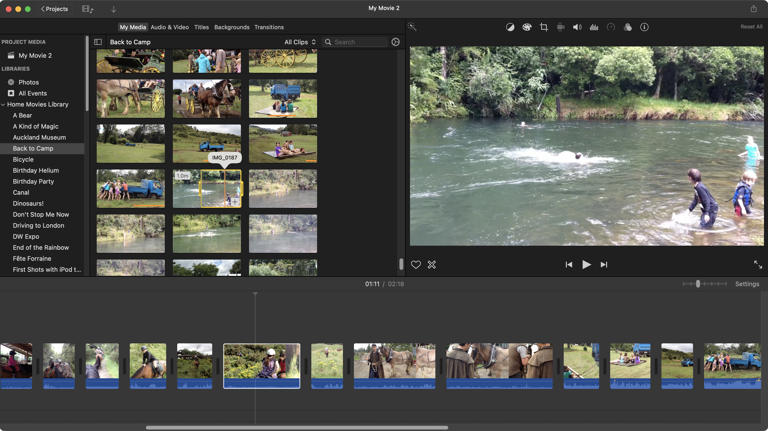The height and width of the screenshot is (431, 768).
Task: Open the media import arrow button
Action: [114, 9]
